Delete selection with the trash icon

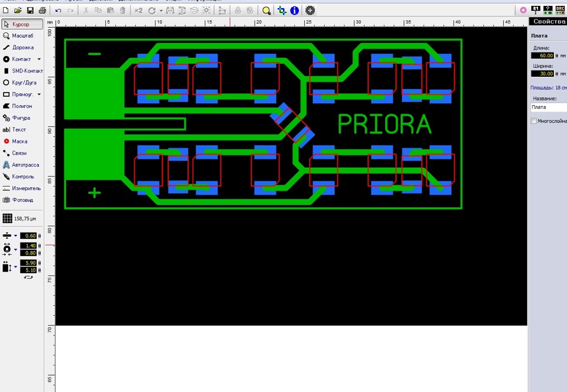pos(123,11)
